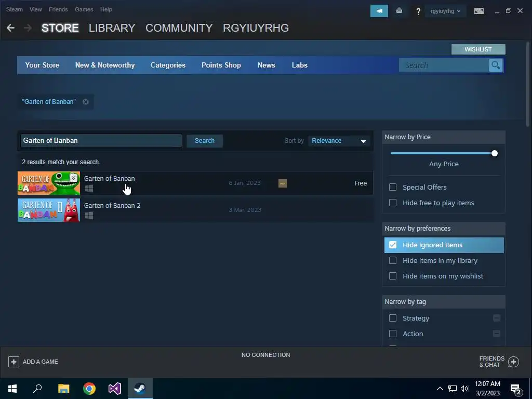Open taskbar search magnifier

(x=37, y=389)
